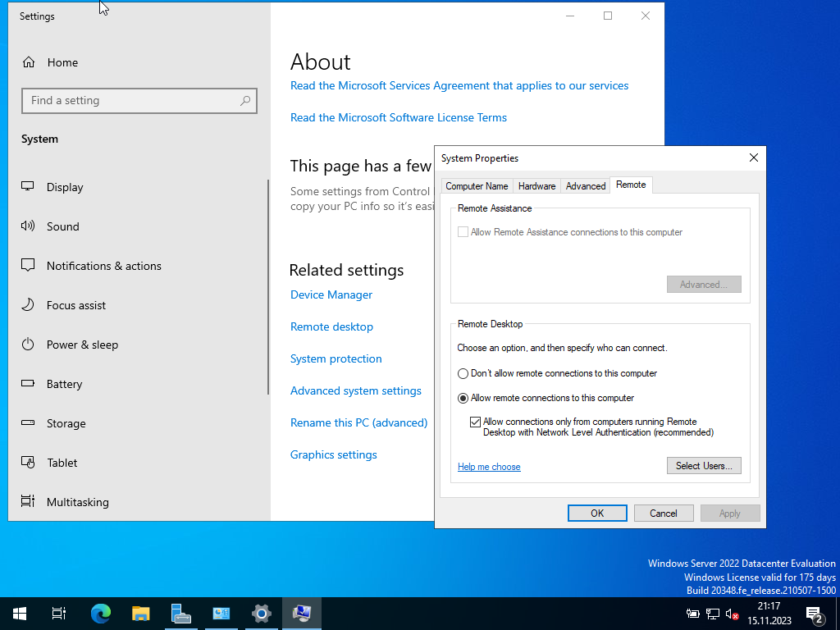Open Advanced system settings link
This screenshot has height=630, width=840.
point(356,390)
